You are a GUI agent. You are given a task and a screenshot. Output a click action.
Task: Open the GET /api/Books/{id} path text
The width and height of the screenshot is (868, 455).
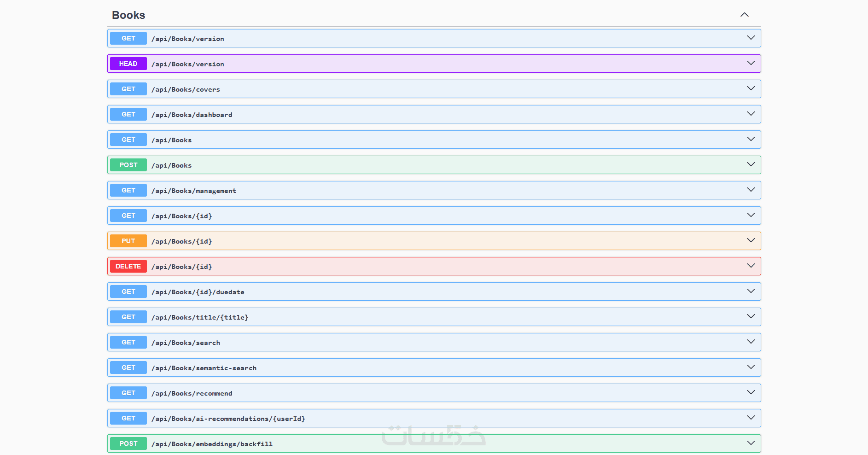[182, 216]
